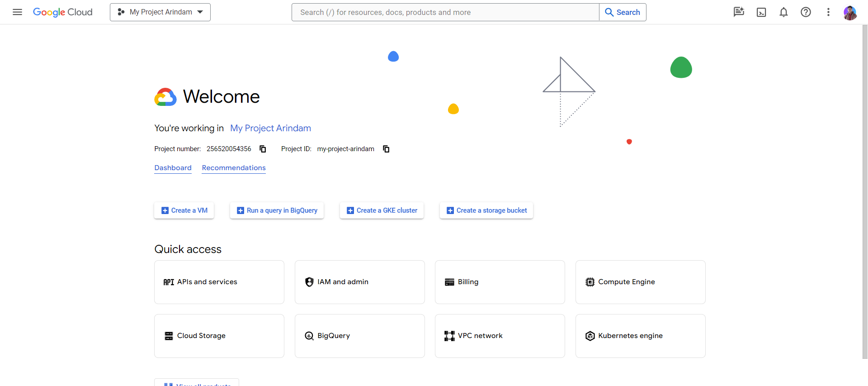Click the VPC network icon

pos(449,336)
